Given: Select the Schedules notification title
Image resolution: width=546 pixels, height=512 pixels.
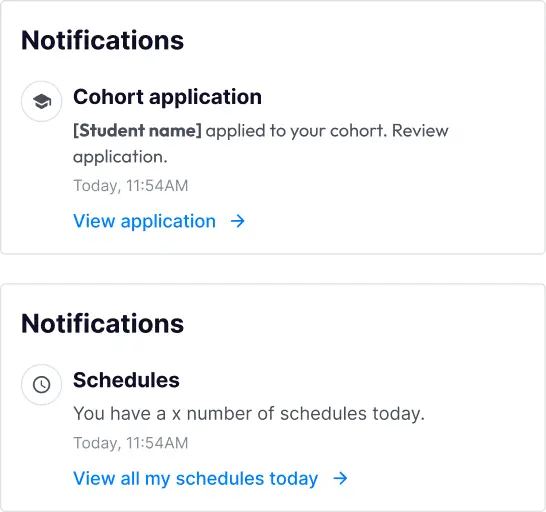Looking at the screenshot, I should click(x=126, y=380).
